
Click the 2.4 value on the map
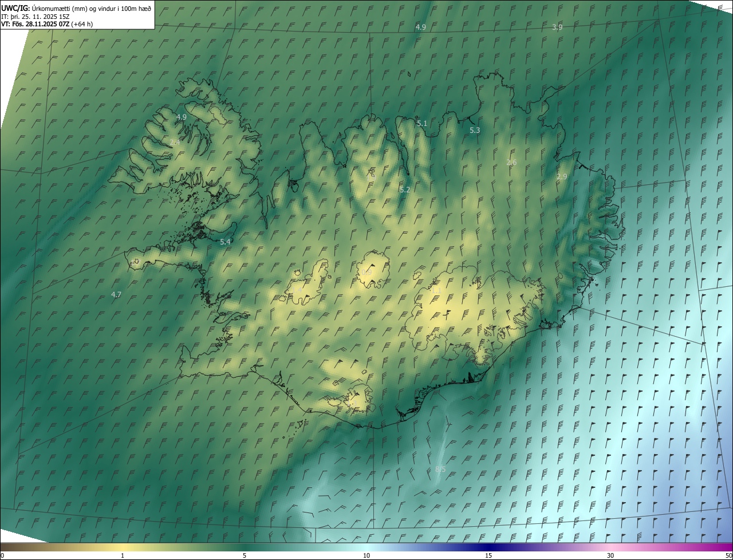(175, 142)
